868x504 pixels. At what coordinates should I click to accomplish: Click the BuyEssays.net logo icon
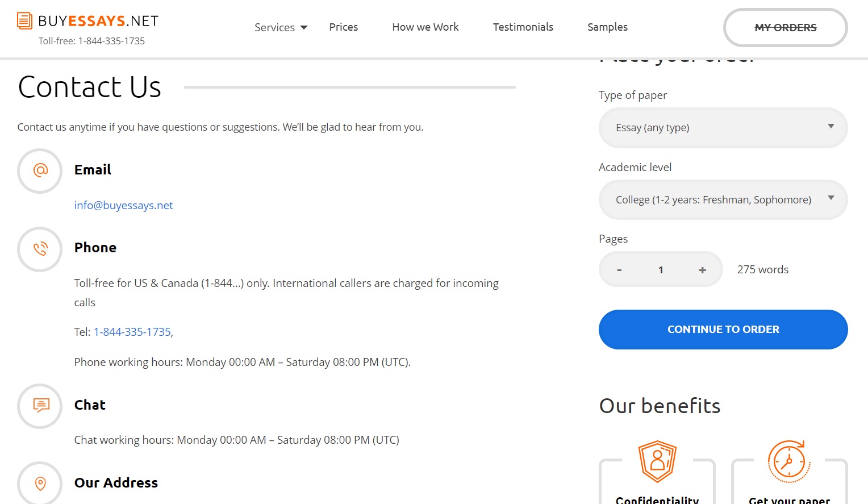pyautogui.click(x=24, y=21)
